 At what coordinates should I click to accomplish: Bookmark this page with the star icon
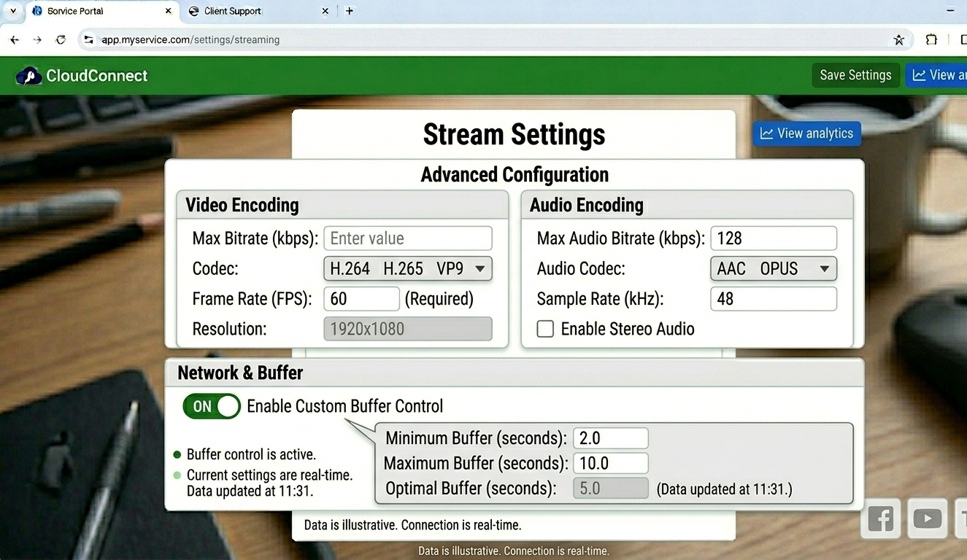coord(899,40)
